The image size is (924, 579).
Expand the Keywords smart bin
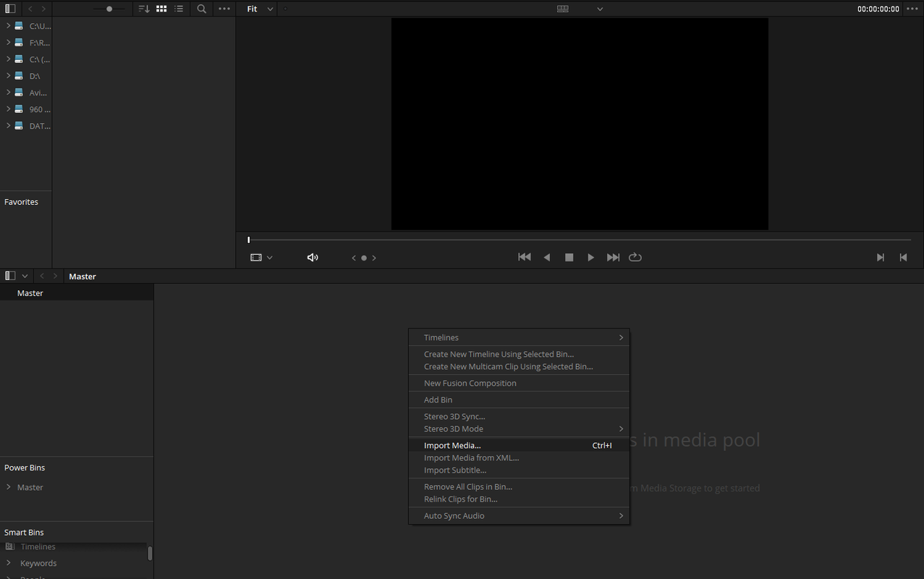[x=8, y=563]
